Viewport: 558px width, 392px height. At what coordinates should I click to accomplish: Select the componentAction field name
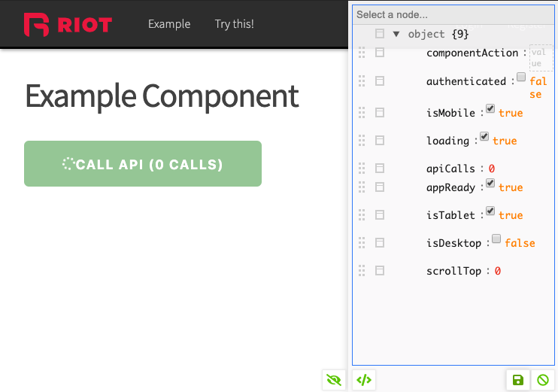(x=472, y=53)
